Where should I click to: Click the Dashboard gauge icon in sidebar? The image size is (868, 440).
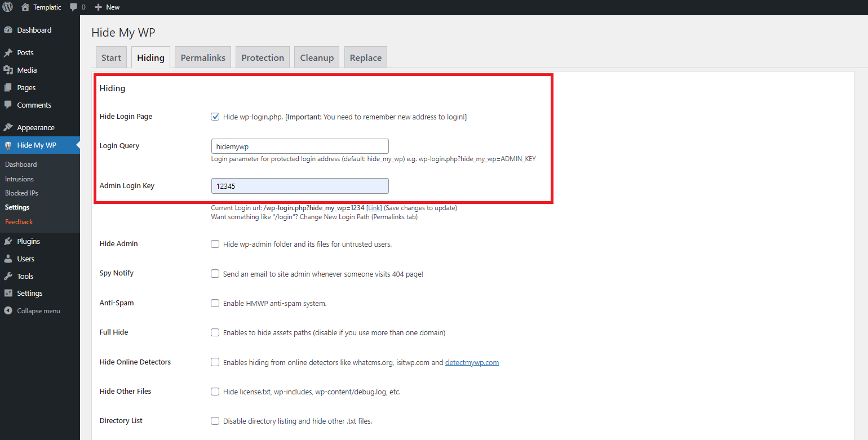pos(8,30)
